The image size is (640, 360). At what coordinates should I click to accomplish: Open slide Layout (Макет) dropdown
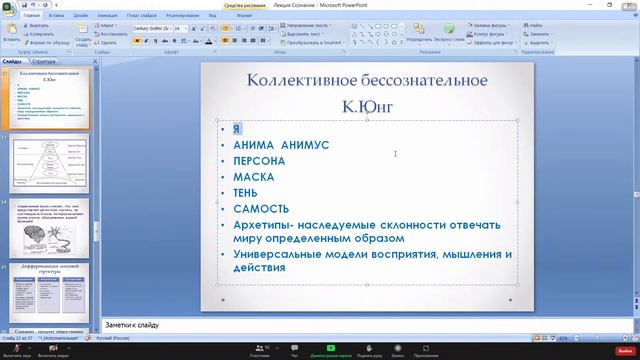[106, 26]
